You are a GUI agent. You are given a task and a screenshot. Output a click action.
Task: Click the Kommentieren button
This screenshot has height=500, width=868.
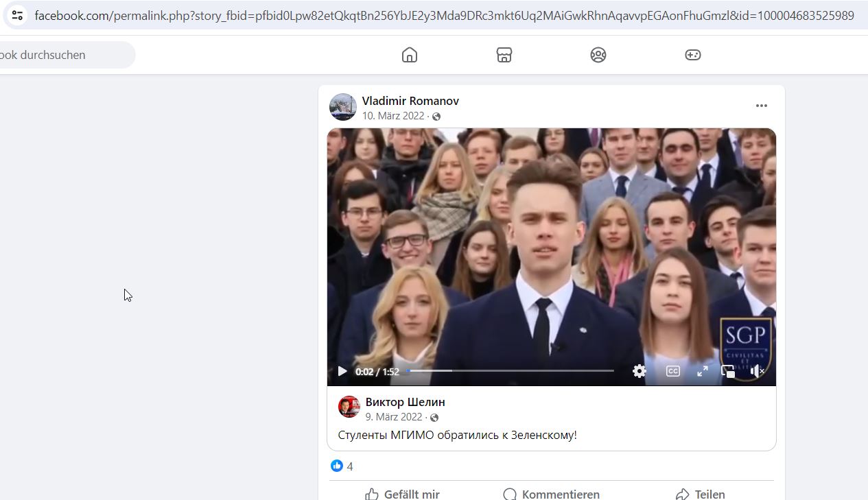(552, 494)
